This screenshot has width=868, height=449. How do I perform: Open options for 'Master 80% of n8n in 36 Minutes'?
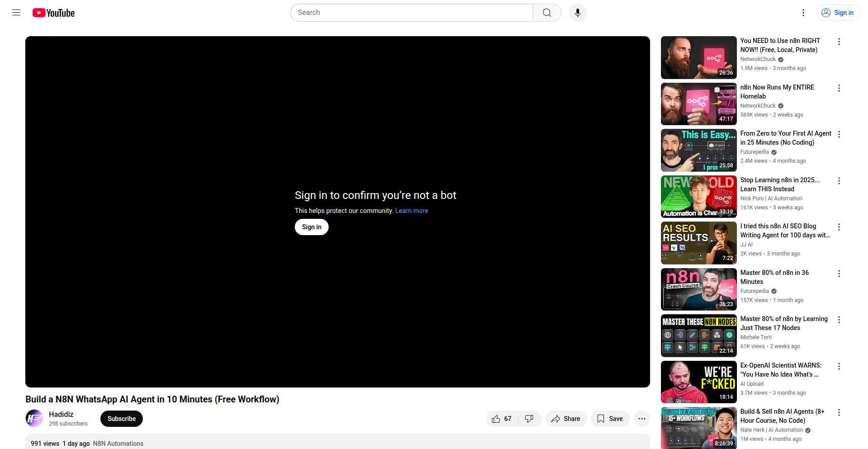839,274
